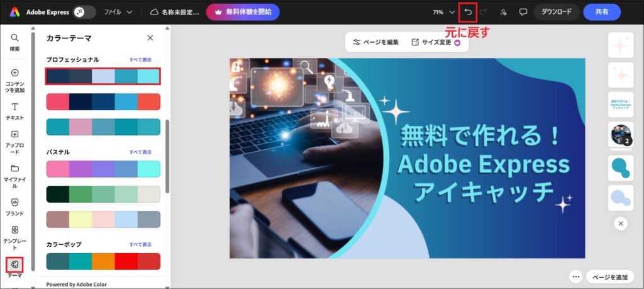Click the ページを追加 button

tap(610, 277)
